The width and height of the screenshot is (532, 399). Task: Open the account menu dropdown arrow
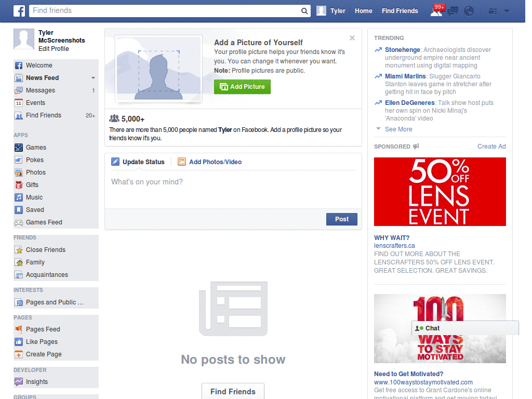pyautogui.click(x=507, y=11)
